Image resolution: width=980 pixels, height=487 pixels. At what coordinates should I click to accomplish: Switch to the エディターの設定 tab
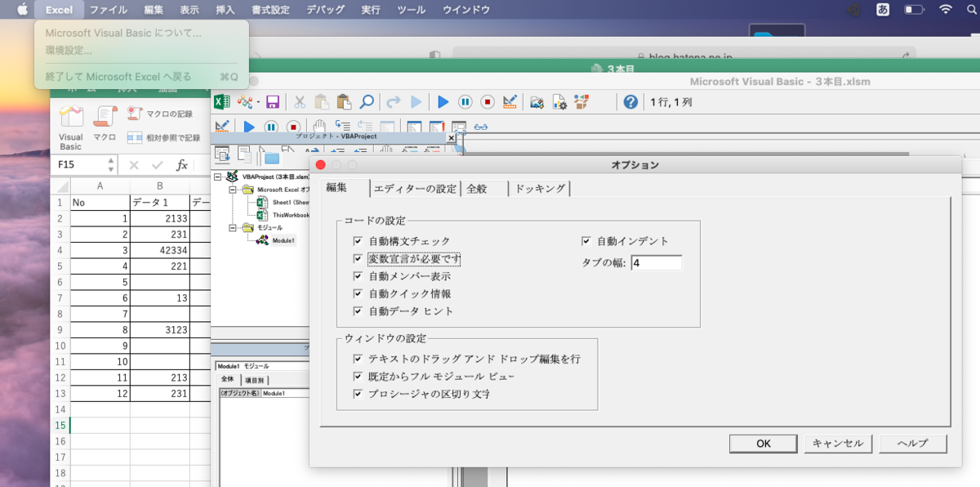tap(415, 187)
